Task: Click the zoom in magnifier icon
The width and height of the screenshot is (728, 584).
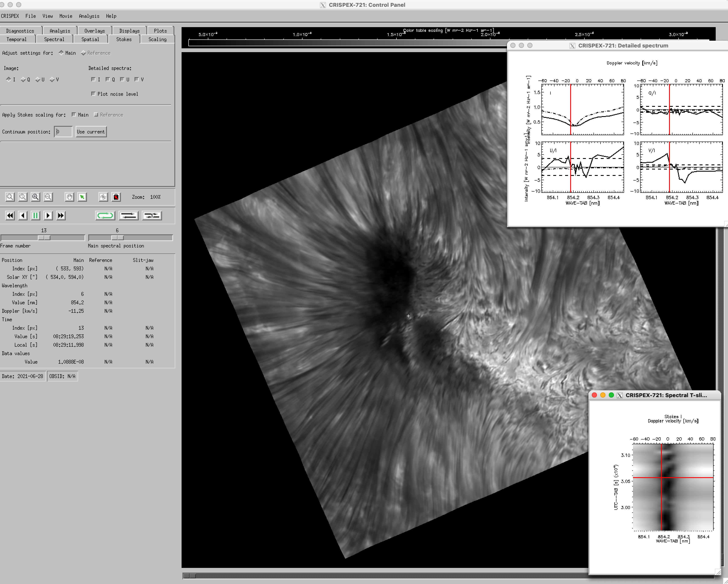Action: [35, 197]
